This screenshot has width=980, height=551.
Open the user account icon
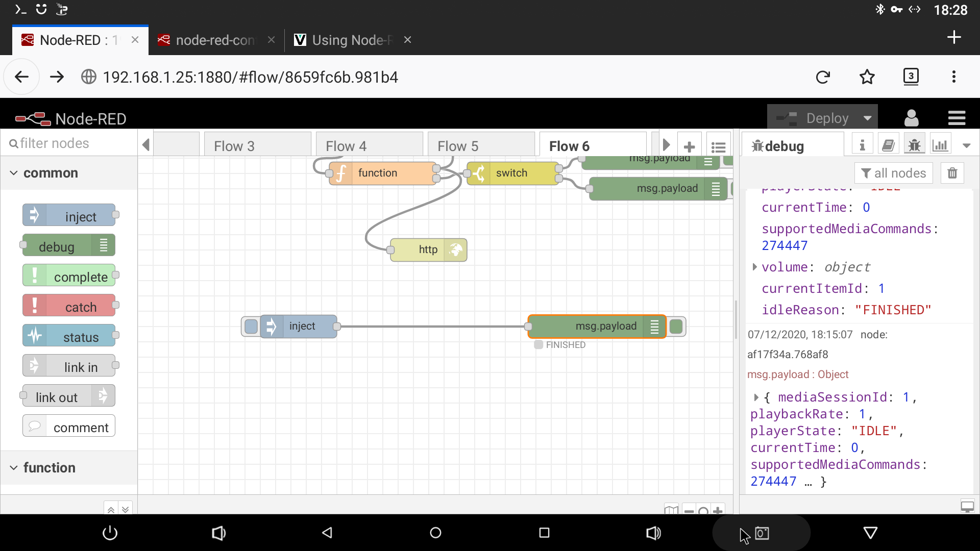coord(911,118)
